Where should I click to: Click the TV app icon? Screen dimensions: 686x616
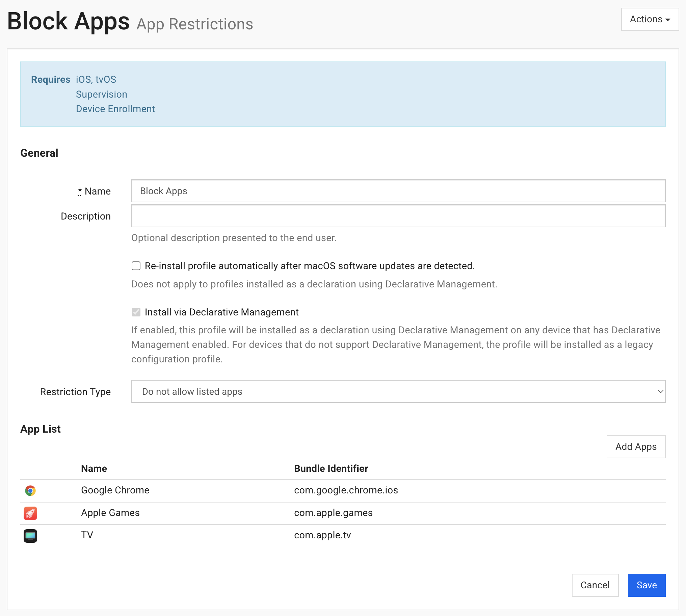click(30, 536)
